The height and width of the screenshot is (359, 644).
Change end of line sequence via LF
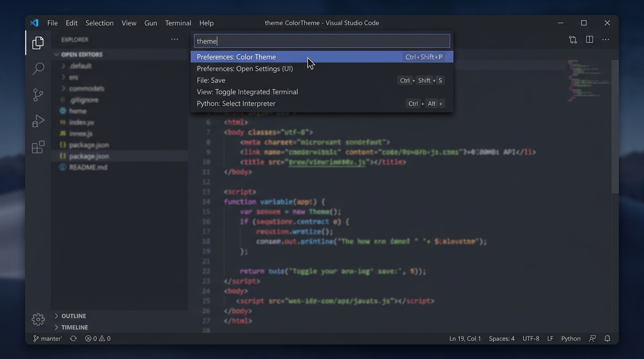point(550,338)
